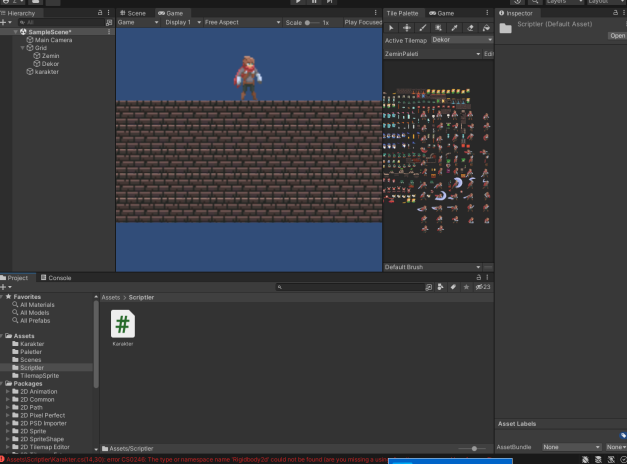Open Game view panel options menu

tap(375, 13)
